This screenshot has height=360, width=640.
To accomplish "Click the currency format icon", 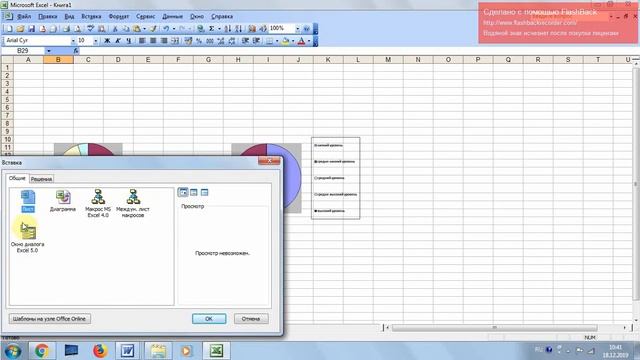I will [188, 41].
